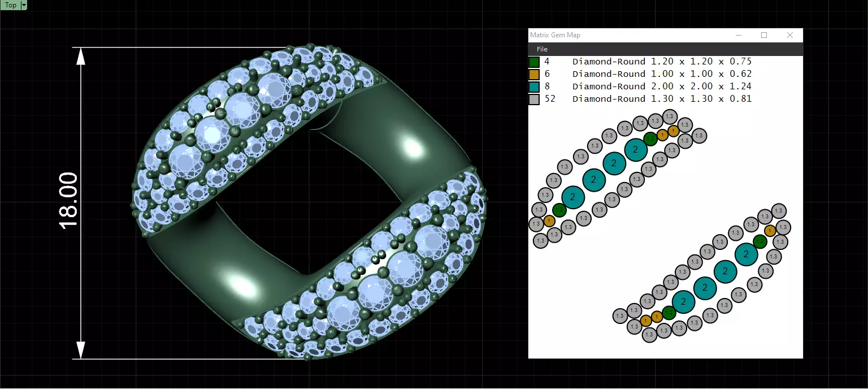Click the lone gold gem in the lower gem strip
The height and width of the screenshot is (389, 868).
[770, 231]
